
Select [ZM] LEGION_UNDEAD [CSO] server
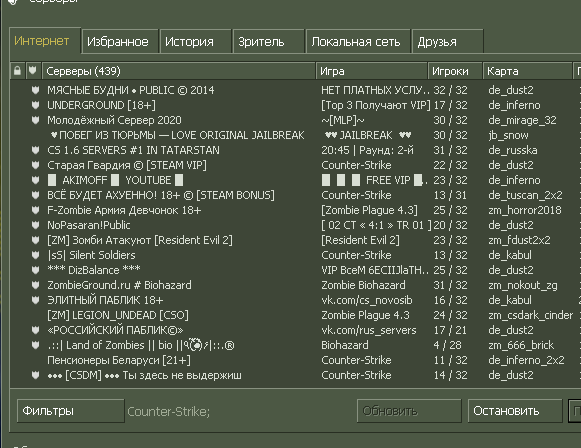pos(118,315)
